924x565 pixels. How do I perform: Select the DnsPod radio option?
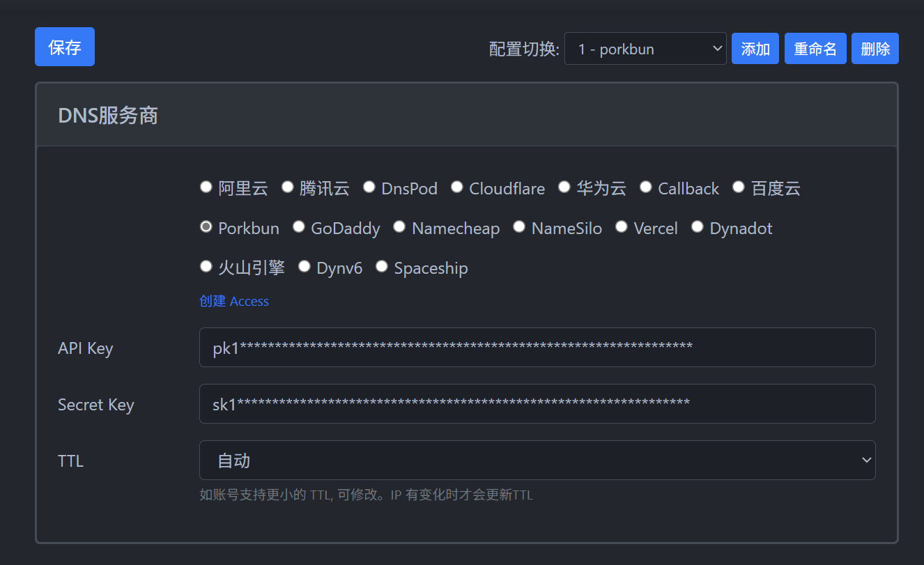[369, 187]
